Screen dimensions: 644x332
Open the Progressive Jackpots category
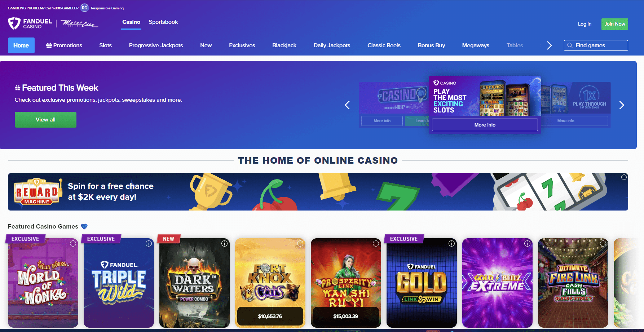156,45
